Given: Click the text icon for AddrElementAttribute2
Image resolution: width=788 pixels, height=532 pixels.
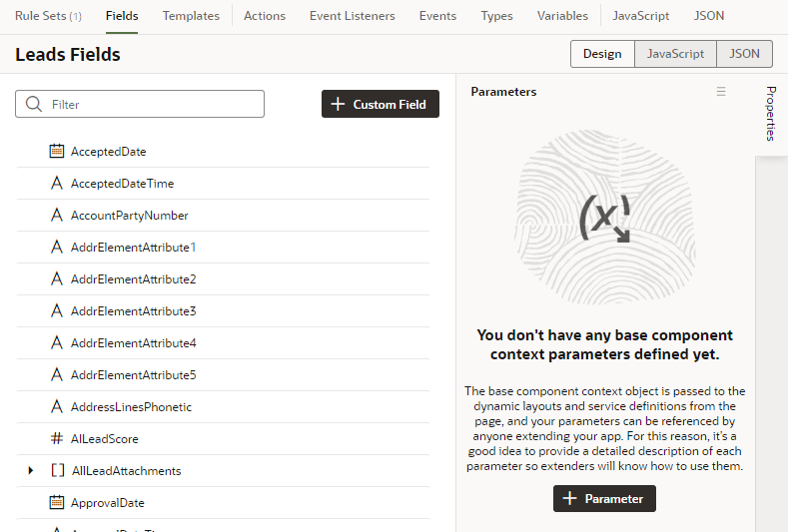Looking at the screenshot, I should 57,278.
